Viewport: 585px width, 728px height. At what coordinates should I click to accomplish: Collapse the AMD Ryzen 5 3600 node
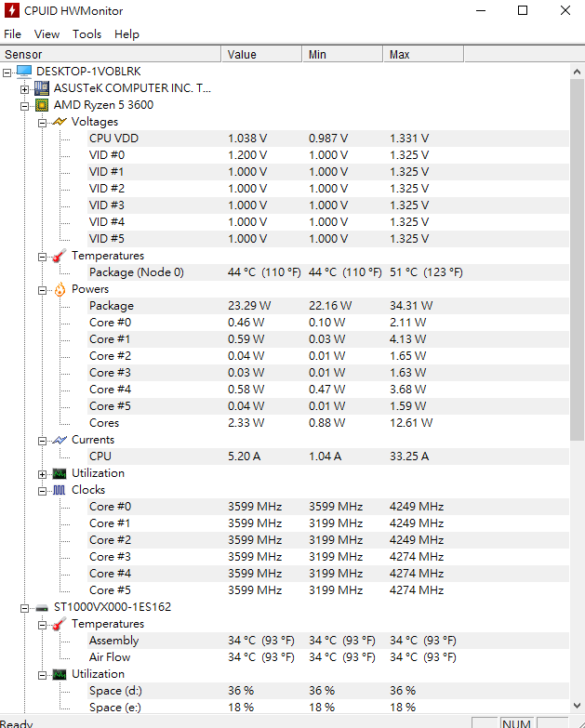24,106
